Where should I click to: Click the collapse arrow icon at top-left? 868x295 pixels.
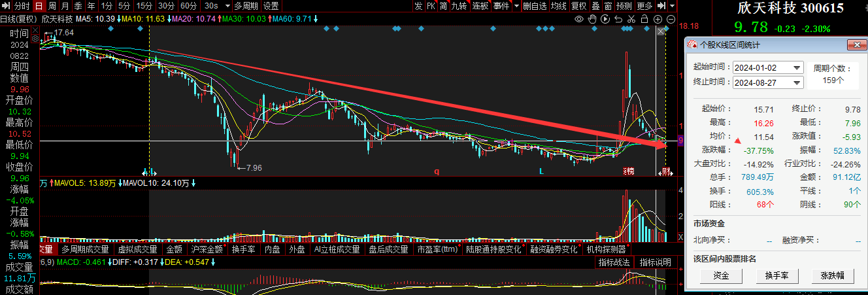(6, 6)
